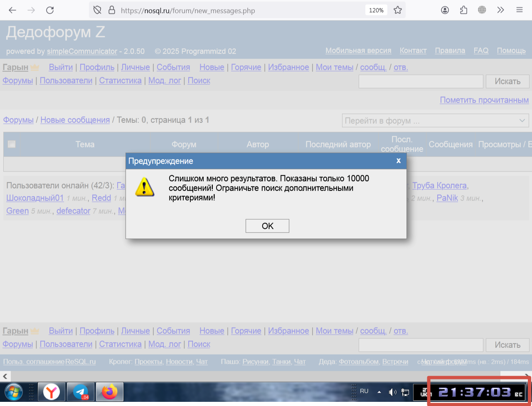
Task: Close the warning dialog with the x
Action: point(398,161)
